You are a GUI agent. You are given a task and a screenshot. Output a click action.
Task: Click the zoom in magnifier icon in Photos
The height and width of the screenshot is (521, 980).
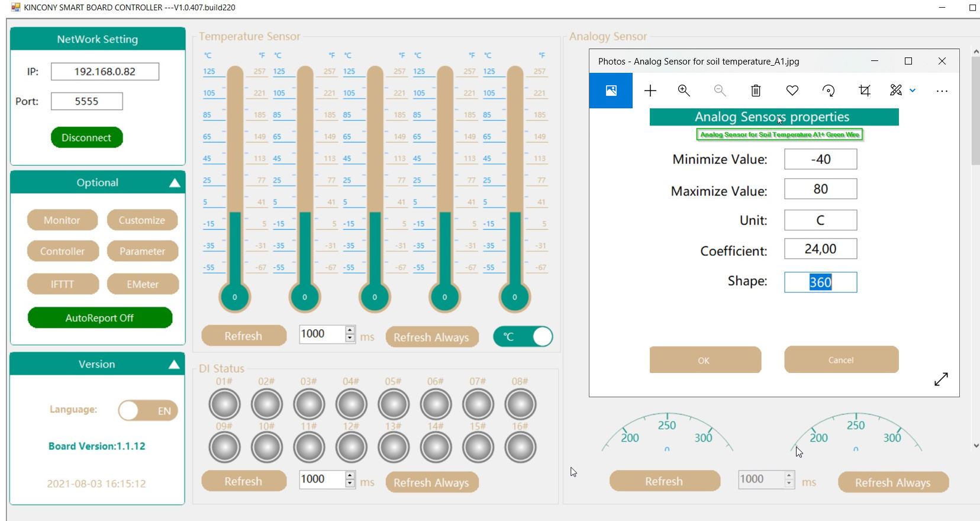[x=684, y=91]
